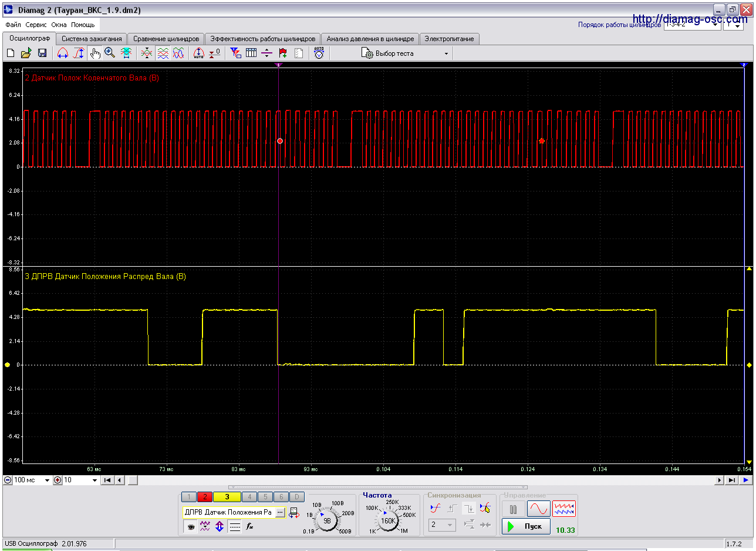Open channel name browse ellipsis button

280,512
